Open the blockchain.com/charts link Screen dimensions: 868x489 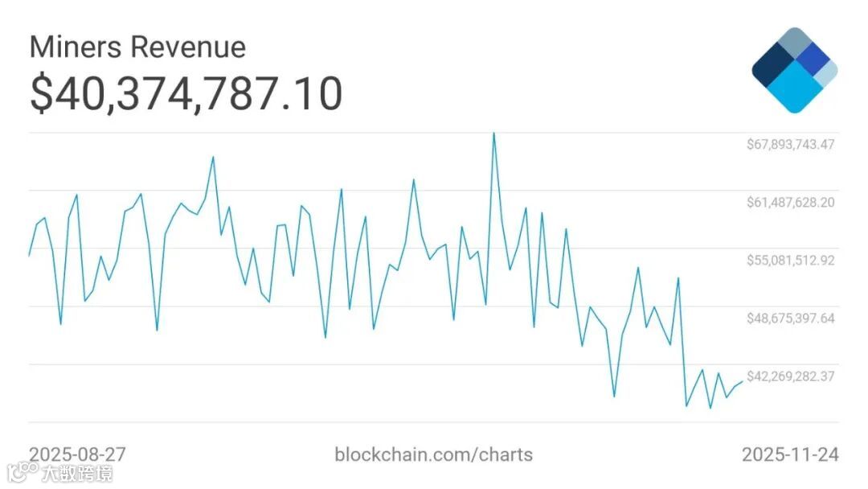(x=433, y=454)
